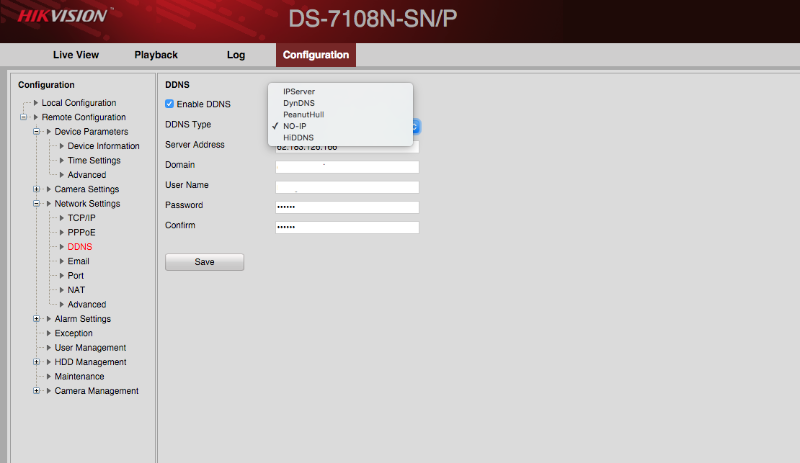This screenshot has width=800, height=463.
Task: Expand the Camera Settings node box
Action: (36, 189)
